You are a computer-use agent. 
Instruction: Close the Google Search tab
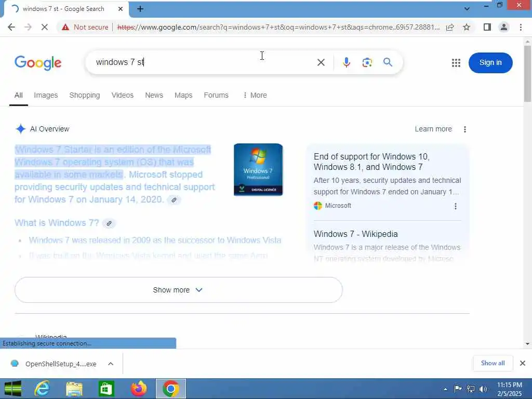(121, 9)
